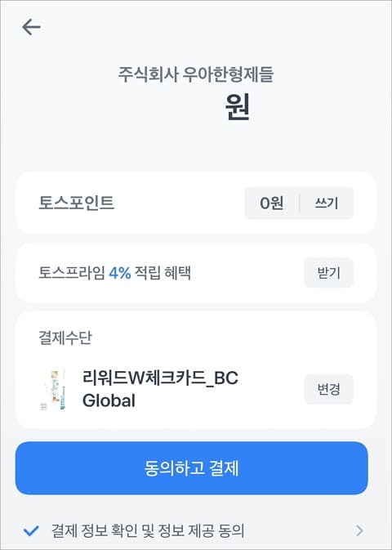The width and height of the screenshot is (392, 550).
Task: Confirm with the blue 동의하고 결제 button
Action: coord(191,468)
